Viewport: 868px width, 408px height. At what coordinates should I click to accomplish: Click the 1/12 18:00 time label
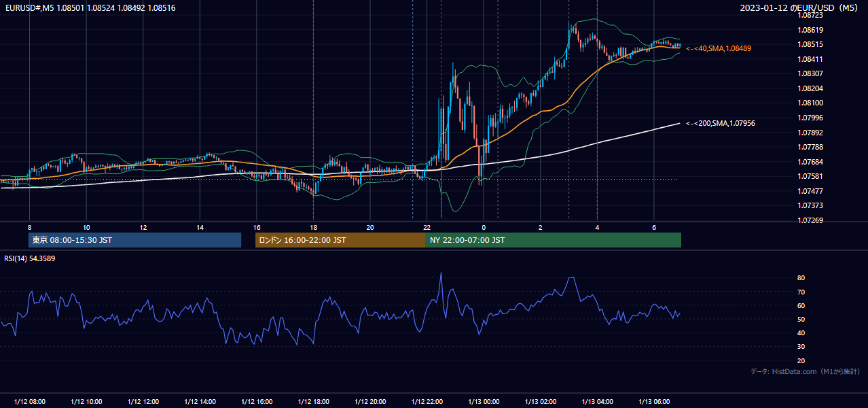(313, 401)
